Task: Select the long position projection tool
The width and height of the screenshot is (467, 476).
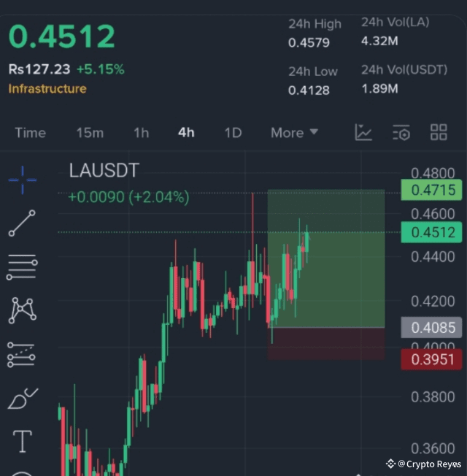Action: (21, 355)
